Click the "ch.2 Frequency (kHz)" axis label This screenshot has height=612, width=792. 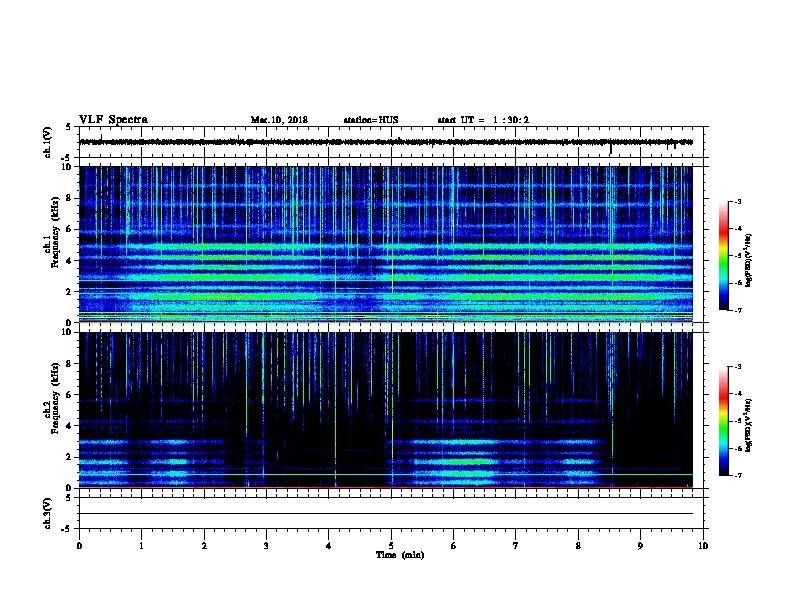[51, 398]
